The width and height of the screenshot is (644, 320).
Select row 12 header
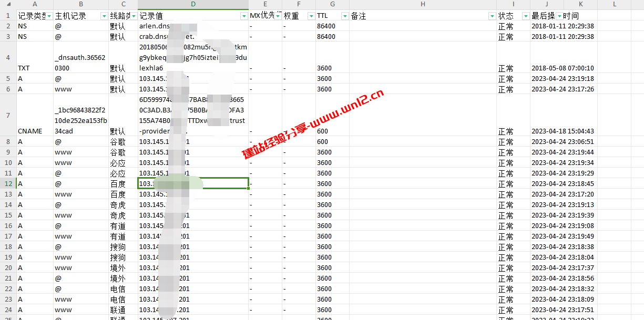pyautogui.click(x=8, y=183)
